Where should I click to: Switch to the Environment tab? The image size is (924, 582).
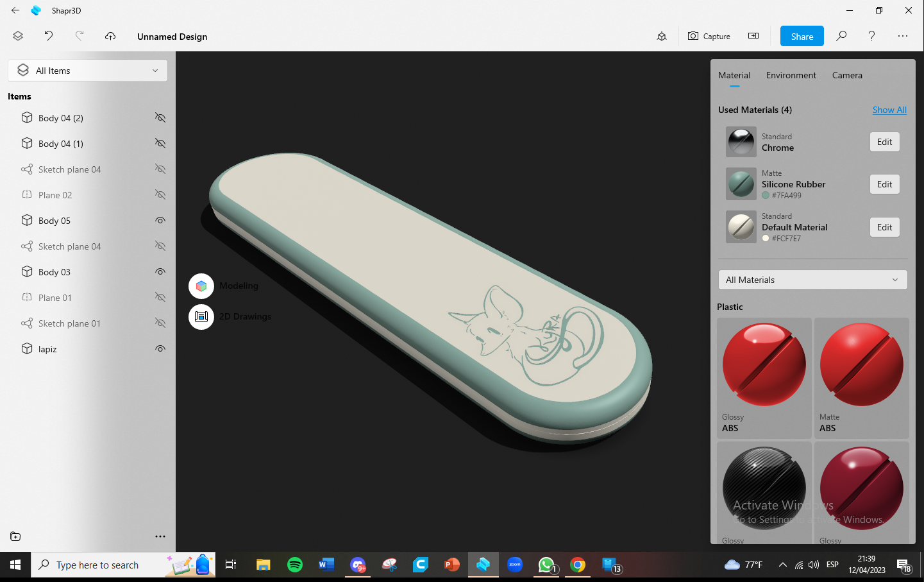(791, 75)
